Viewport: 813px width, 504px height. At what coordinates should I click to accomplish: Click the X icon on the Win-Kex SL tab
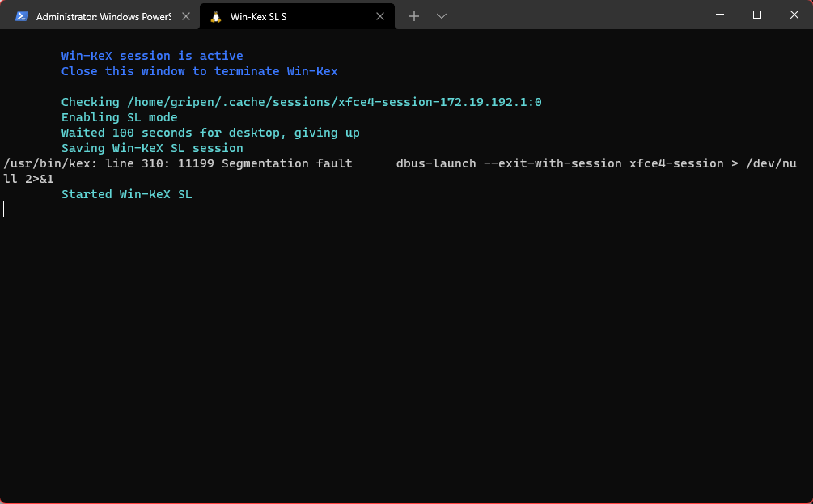(380, 15)
